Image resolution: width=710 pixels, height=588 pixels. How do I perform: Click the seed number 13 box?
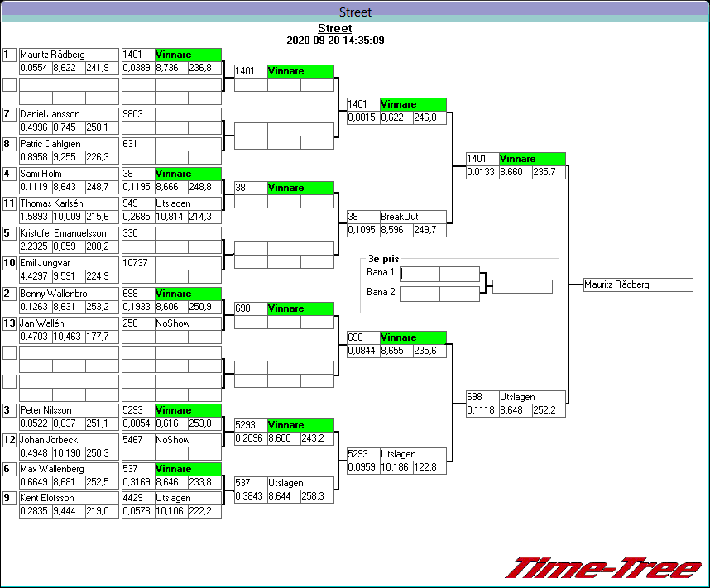(x=9, y=323)
